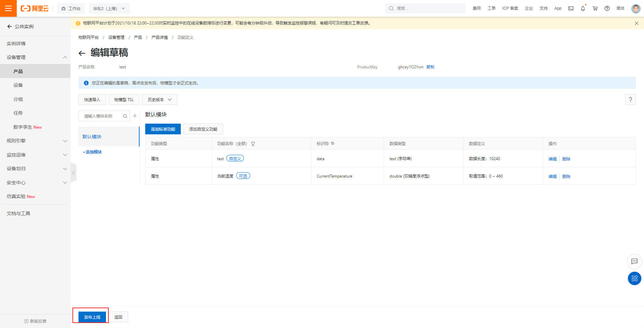Screen dimensions: 644x328
Task: Delete the 当前温度 row
Action: [566, 176]
